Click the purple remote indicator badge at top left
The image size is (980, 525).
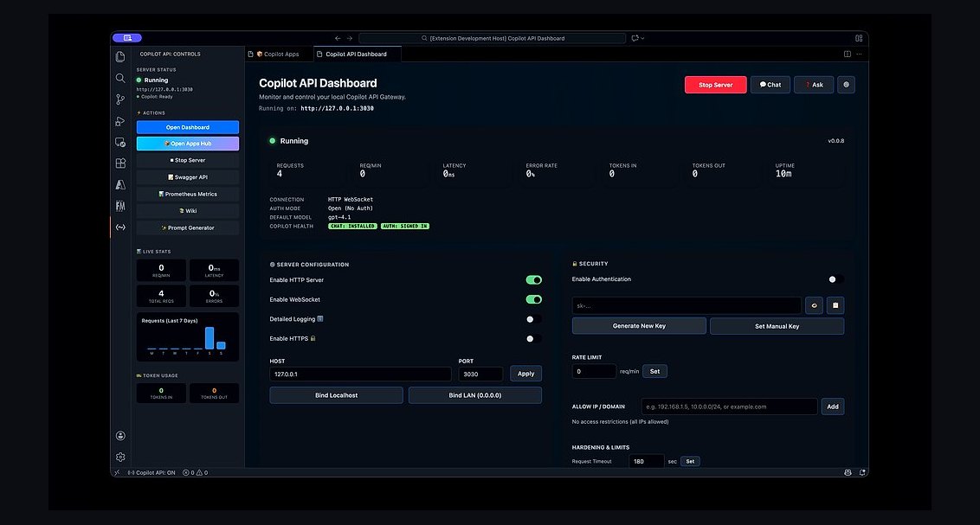[127, 38]
